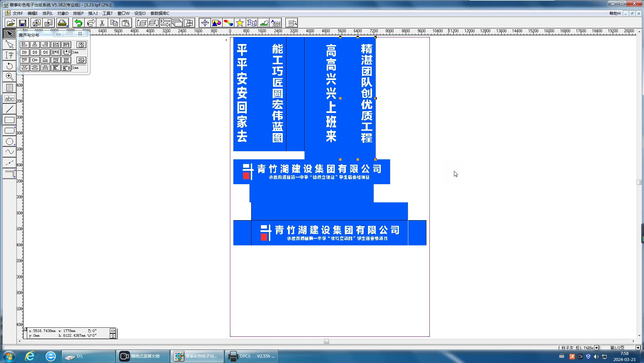Select the text cursor 字 tool

tap(9, 55)
